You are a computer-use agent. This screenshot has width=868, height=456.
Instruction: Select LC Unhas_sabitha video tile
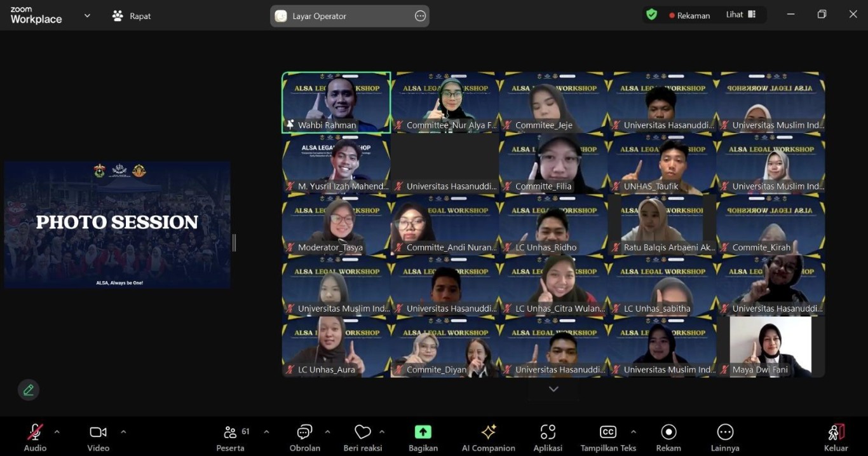pyautogui.click(x=662, y=286)
